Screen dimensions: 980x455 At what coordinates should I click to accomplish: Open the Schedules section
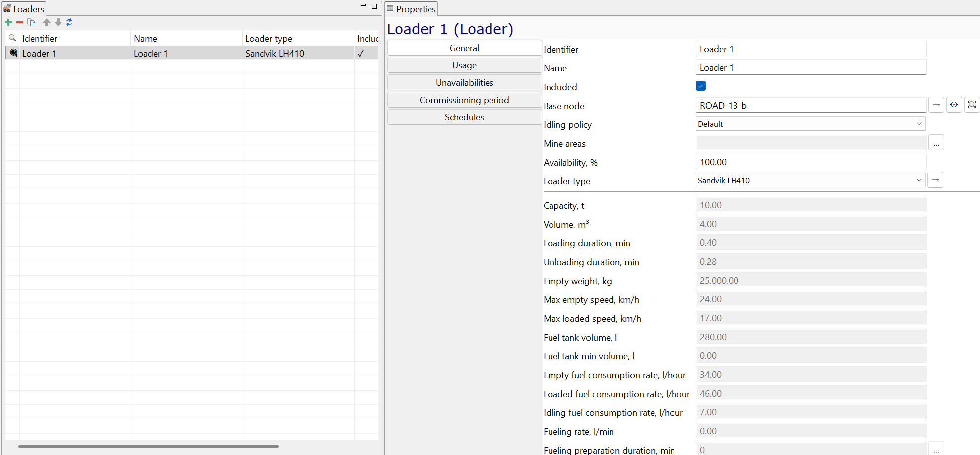tap(464, 117)
